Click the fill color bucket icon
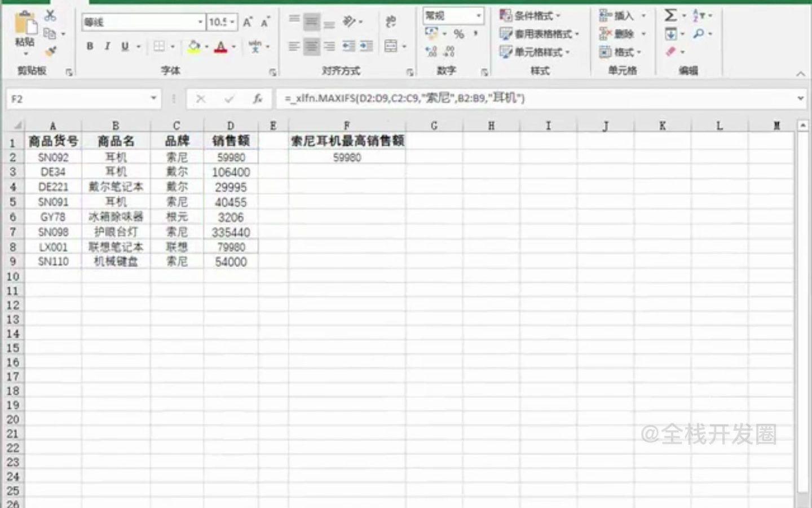Viewport: 812px width, 508px height. coord(194,46)
